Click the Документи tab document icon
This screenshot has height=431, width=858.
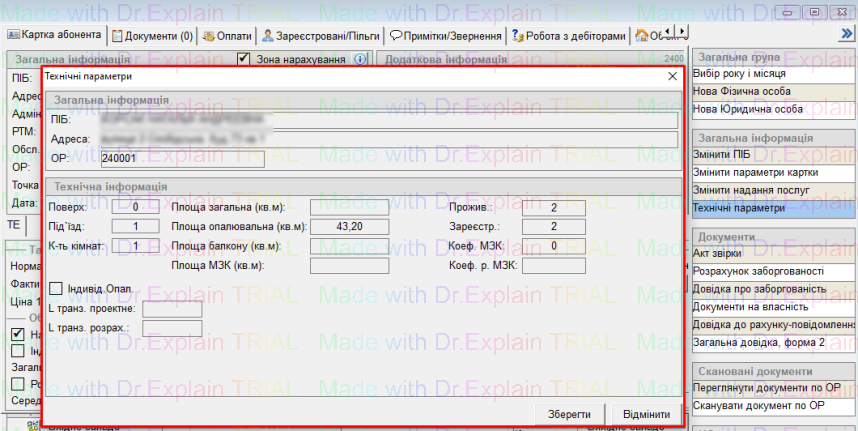(x=117, y=36)
